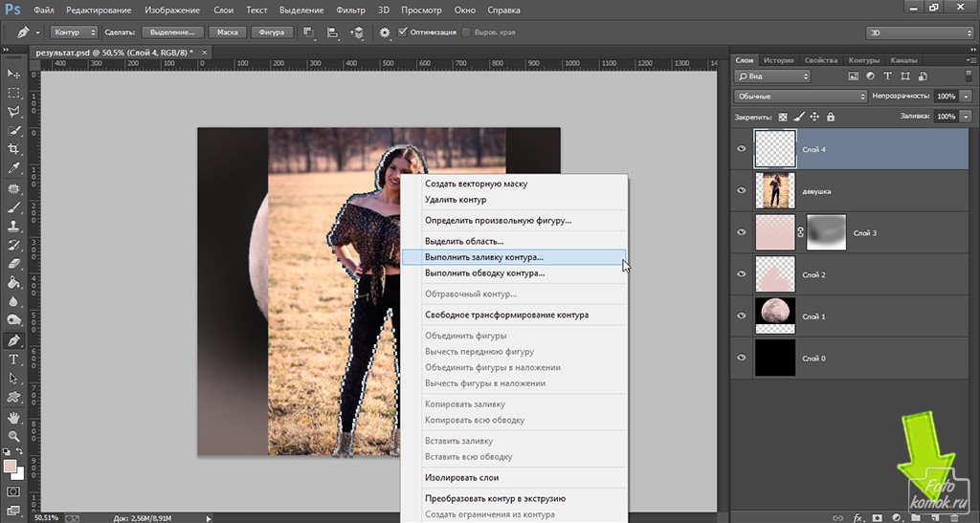Select the Crop tool in the toolbar
Screen dimensions: 980x523
click(14, 149)
